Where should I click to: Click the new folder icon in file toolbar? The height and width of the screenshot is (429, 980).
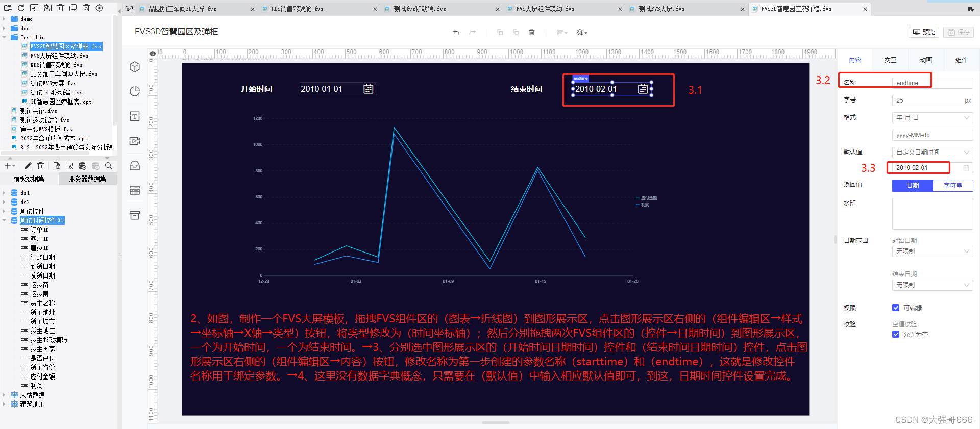coord(8,8)
